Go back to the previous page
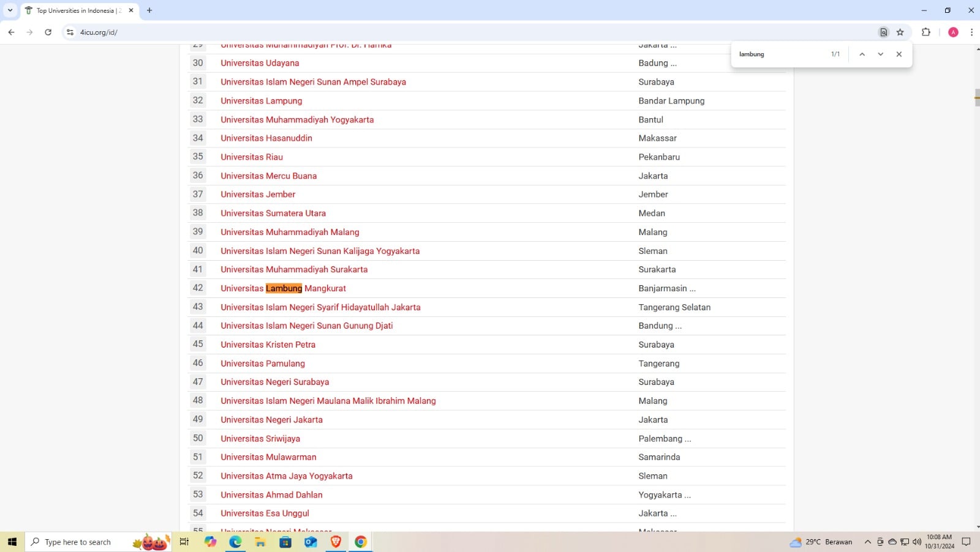Image resolution: width=980 pixels, height=552 pixels. 11,32
